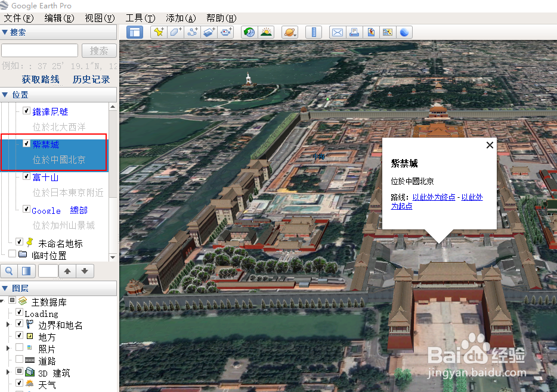Open the 编辑(E) menu
Viewport: 557px width, 392px height.
tap(59, 18)
